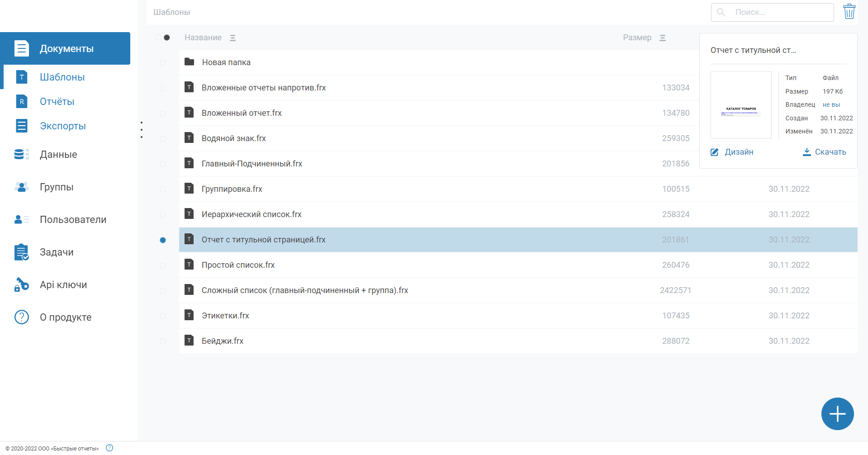
Task: Click the Новая папка folder icon
Action: 189,62
